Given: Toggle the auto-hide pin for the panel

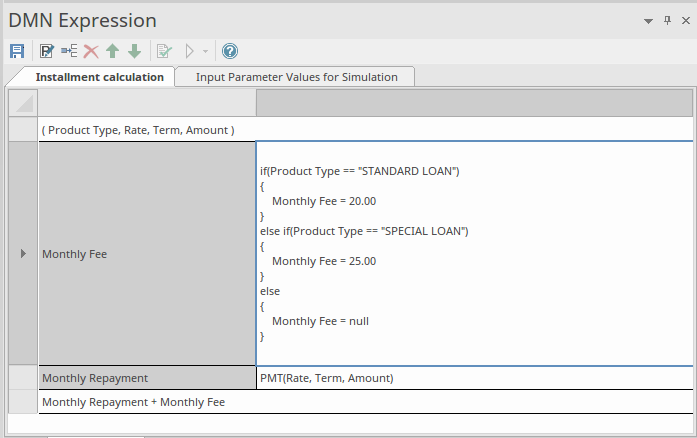Looking at the screenshot, I should click(x=666, y=21).
